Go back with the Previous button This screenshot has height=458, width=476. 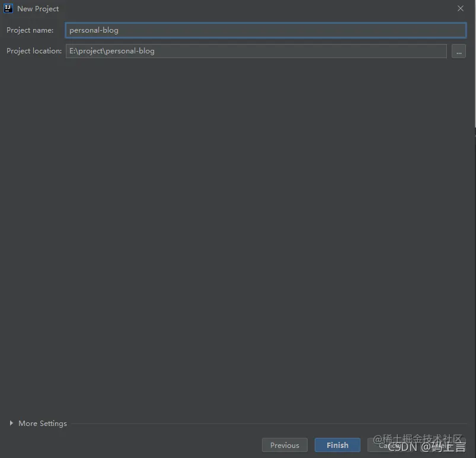285,445
